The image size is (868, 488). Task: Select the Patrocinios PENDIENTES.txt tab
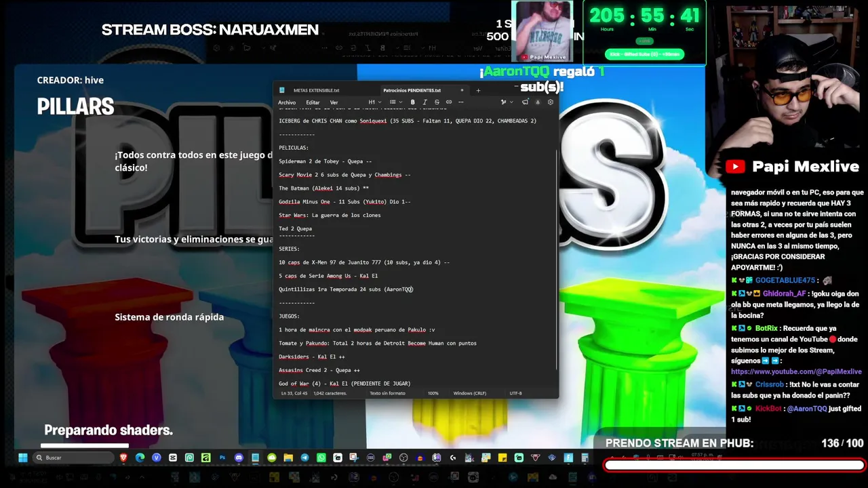[412, 90]
